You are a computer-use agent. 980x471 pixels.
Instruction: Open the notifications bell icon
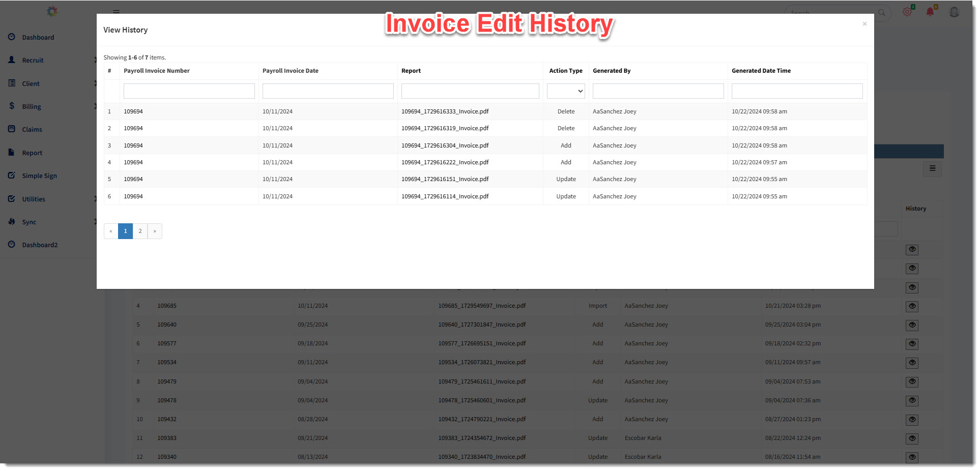(x=930, y=12)
